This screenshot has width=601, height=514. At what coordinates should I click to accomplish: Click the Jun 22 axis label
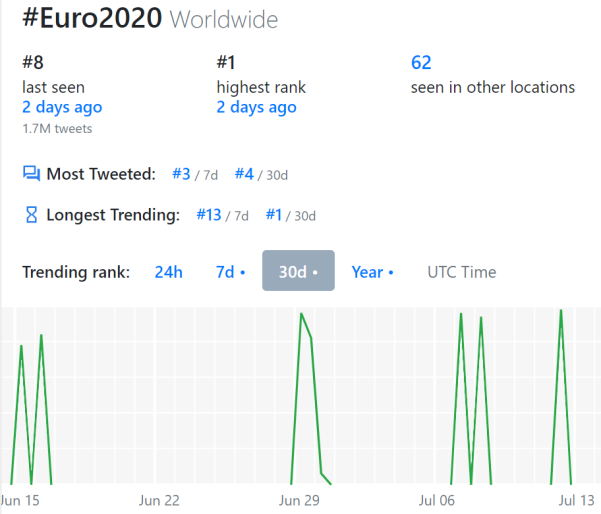(159, 499)
